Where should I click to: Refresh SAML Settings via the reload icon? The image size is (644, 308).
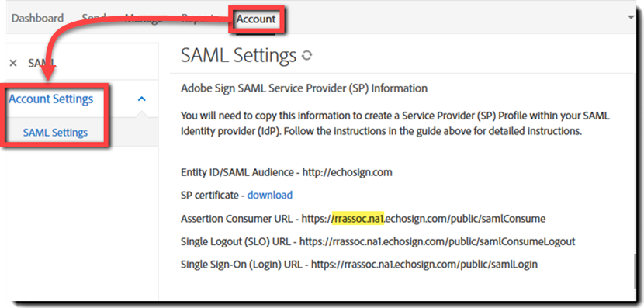click(x=306, y=55)
